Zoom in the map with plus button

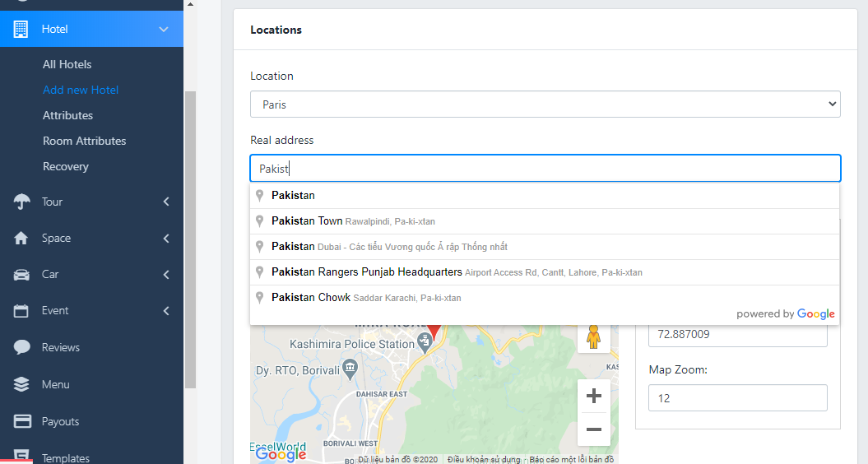593,397
